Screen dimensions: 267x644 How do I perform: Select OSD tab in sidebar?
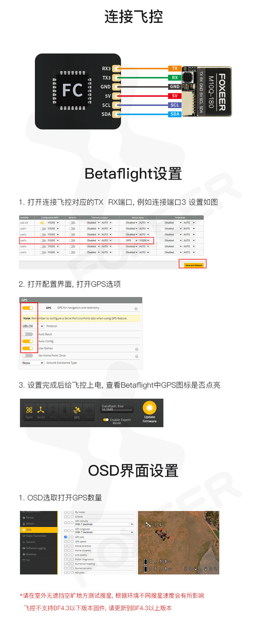(39, 530)
